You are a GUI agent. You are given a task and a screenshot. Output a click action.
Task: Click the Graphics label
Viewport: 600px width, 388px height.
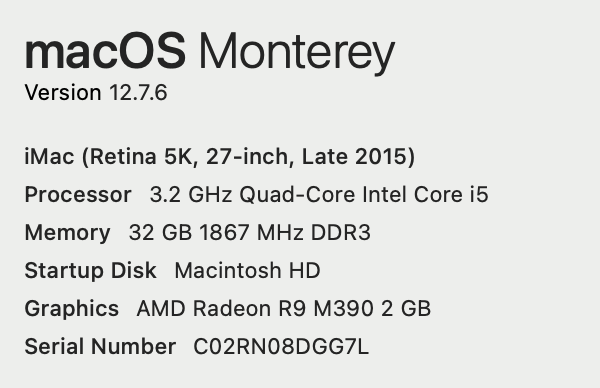point(72,308)
